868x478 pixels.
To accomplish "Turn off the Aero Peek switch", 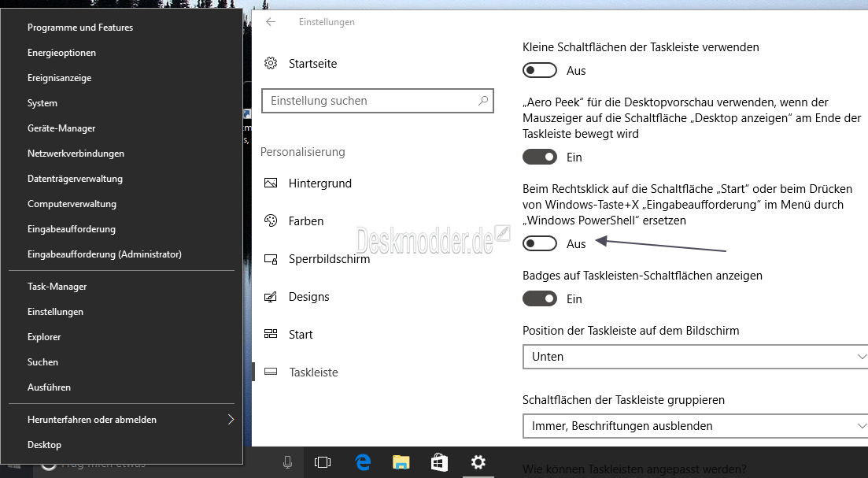I will click(x=540, y=157).
